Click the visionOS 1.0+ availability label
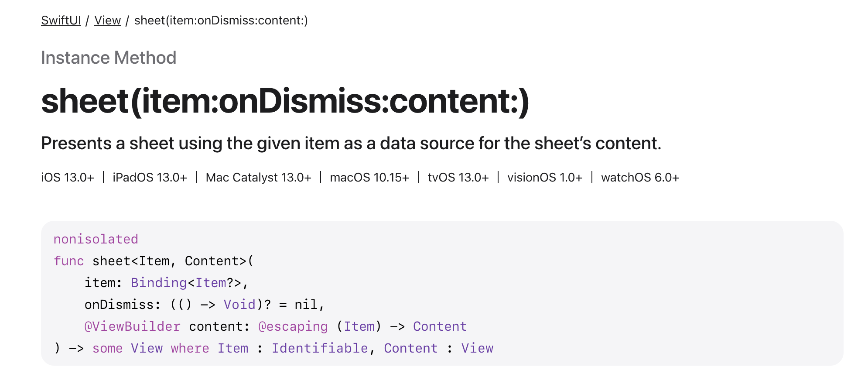Screen dimensions: 868x384 (x=545, y=178)
